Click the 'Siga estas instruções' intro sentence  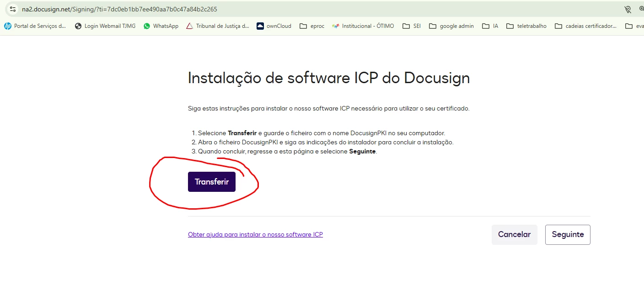[328, 109]
